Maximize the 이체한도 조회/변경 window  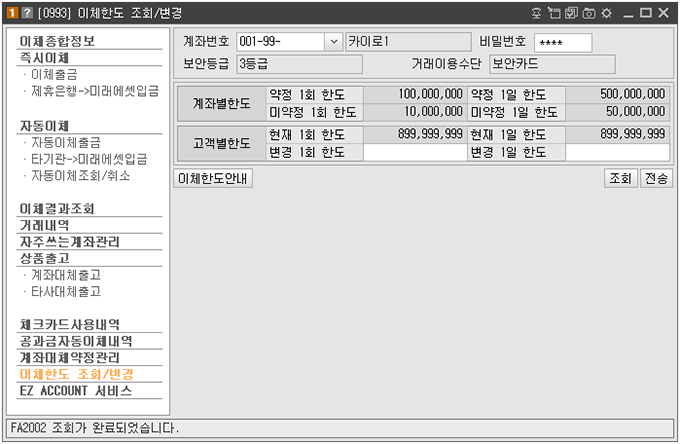pyautogui.click(x=646, y=13)
